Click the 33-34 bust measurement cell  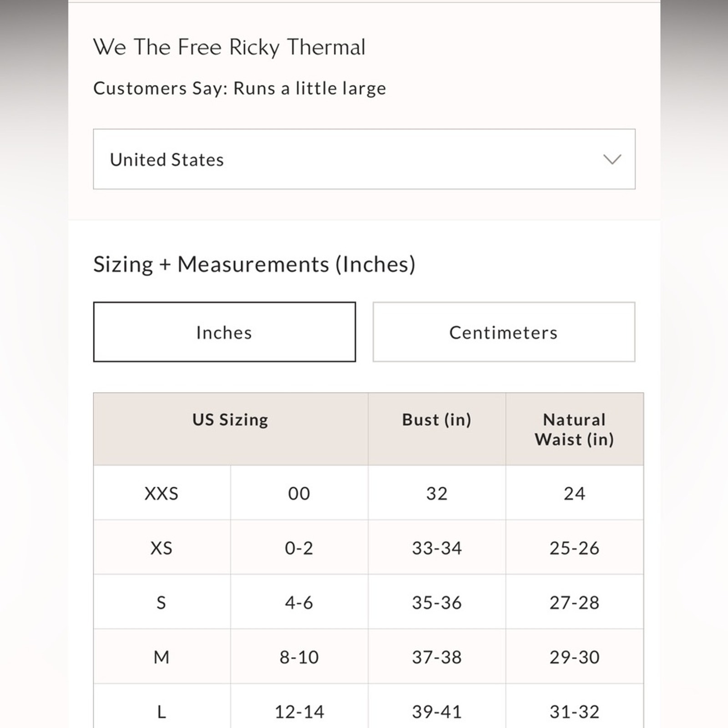(x=437, y=548)
